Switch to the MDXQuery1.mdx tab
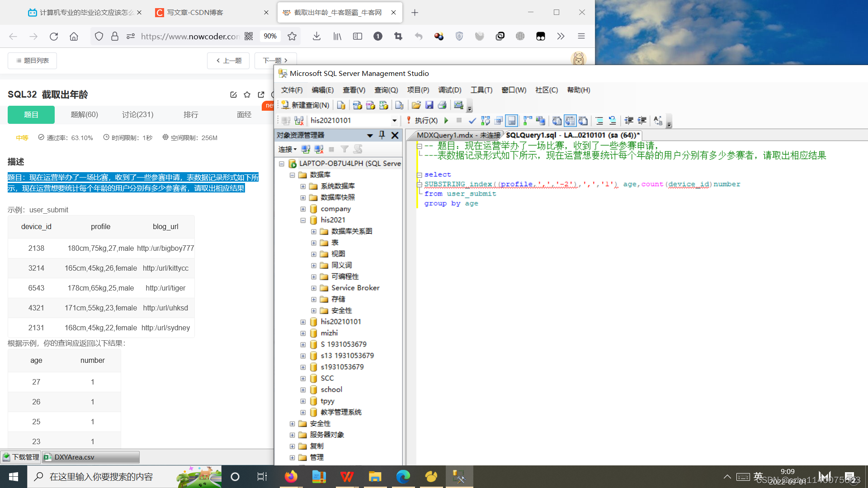Image resolution: width=868 pixels, height=488 pixels. [x=458, y=135]
